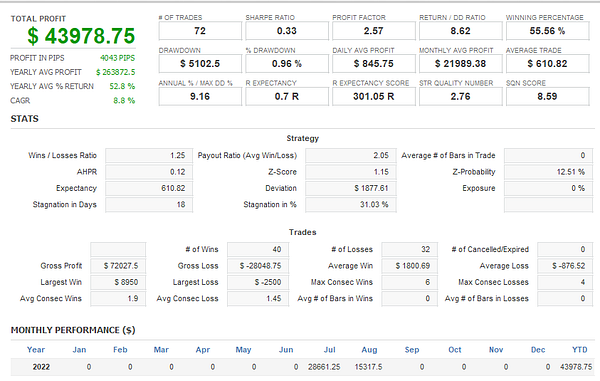Click the Sharpe Ratio value 0.33
The height and width of the screenshot is (381, 600).
(287, 31)
